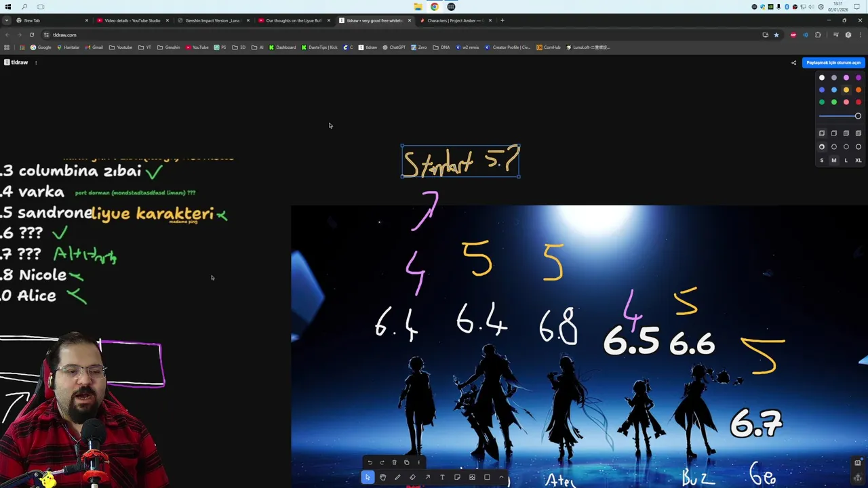Open the browser tab search dropdown

[x=6, y=20]
